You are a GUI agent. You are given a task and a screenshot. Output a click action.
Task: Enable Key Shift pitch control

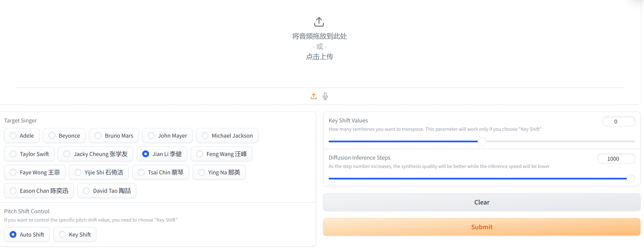[62, 234]
